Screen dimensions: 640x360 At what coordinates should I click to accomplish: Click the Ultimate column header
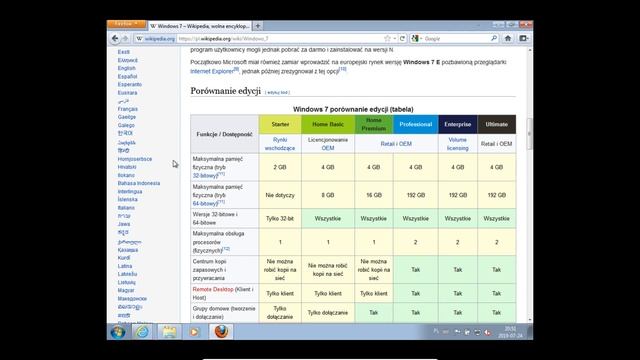coord(497,124)
